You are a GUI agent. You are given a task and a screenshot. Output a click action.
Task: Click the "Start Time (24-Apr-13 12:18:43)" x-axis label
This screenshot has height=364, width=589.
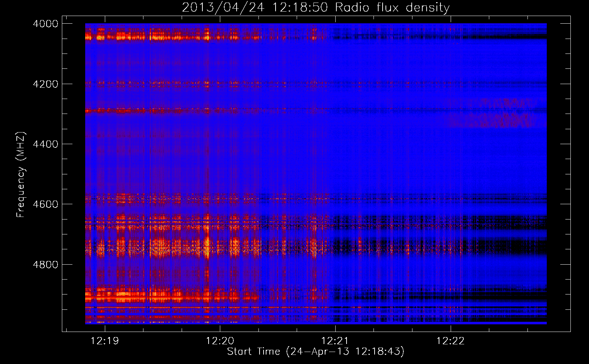pyautogui.click(x=316, y=352)
